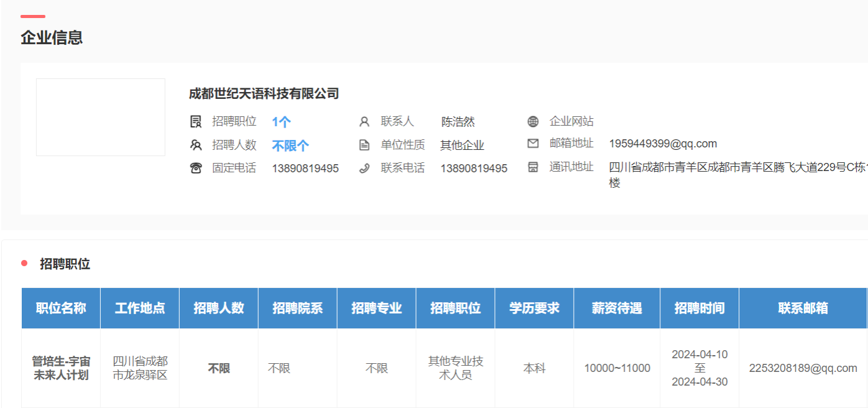Click the email address envelope icon
The image size is (868, 408).
tap(533, 144)
